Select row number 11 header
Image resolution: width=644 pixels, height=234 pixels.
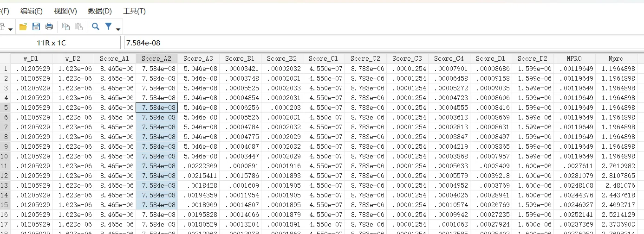[5, 166]
